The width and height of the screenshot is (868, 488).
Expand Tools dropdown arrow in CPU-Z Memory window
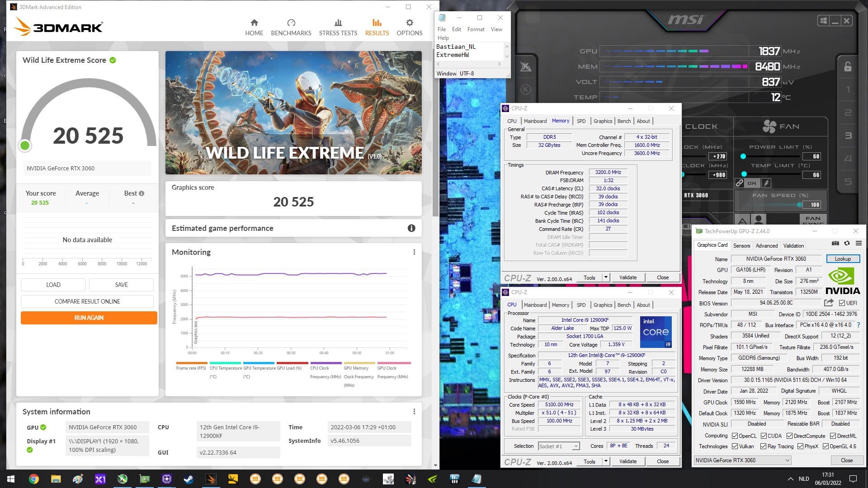pyautogui.click(x=606, y=277)
